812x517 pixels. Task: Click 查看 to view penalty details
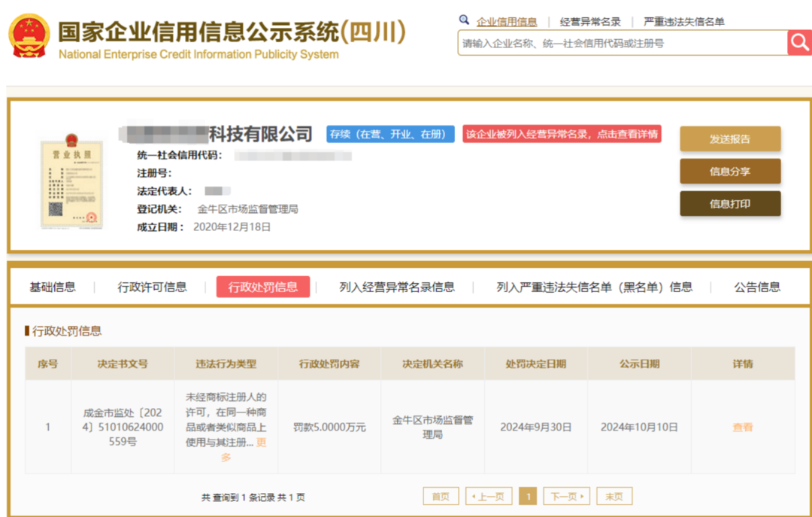(742, 427)
